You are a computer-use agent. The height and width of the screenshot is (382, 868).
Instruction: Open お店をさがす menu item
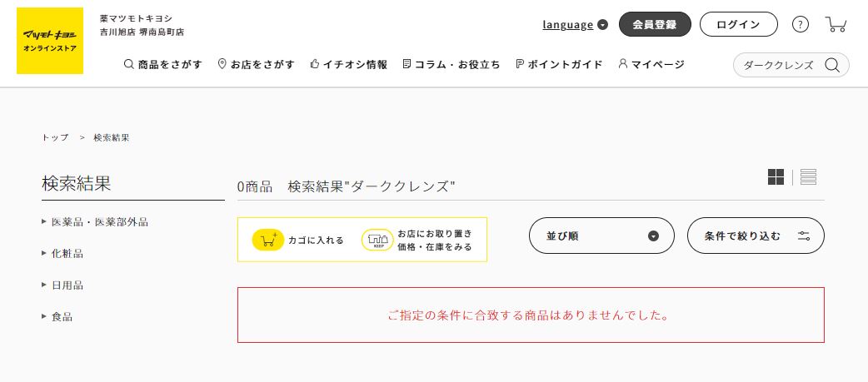tap(257, 65)
